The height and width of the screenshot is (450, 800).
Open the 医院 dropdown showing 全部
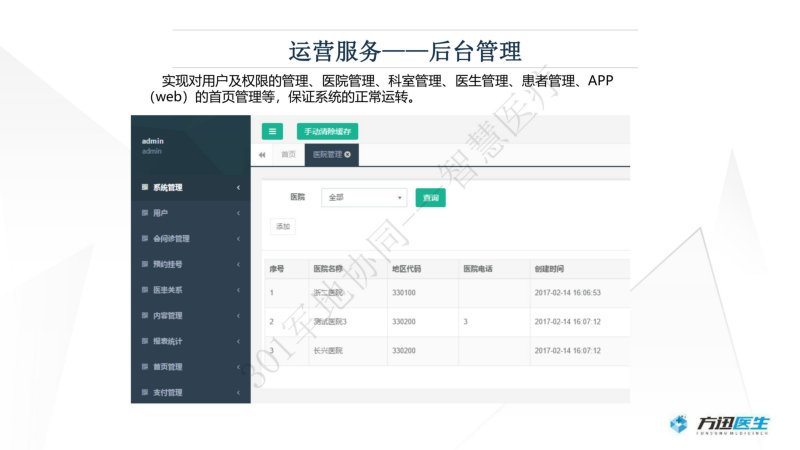click(x=364, y=197)
